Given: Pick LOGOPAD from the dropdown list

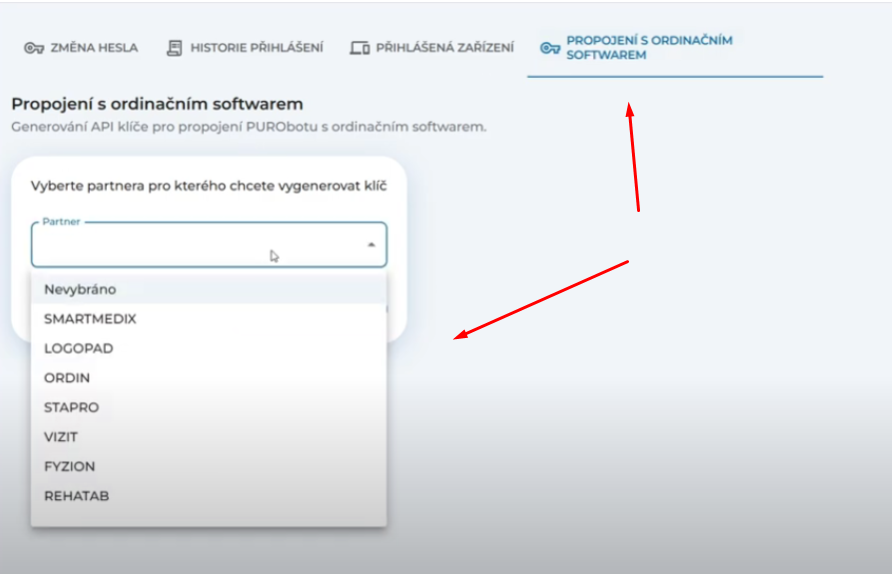Looking at the screenshot, I should coord(209,348).
